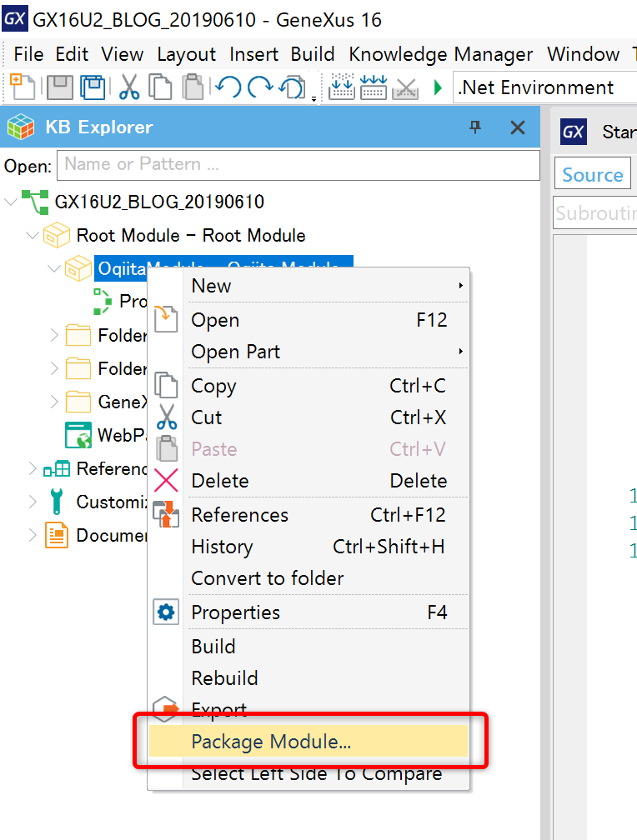The image size is (637, 840).
Task: Click the Redo arrow toolbar icon
Action: pos(260,87)
